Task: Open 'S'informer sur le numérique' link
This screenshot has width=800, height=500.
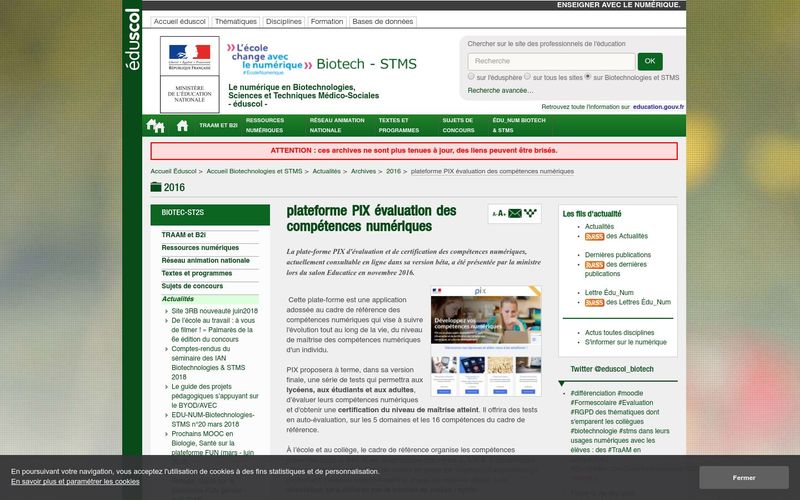Action: (x=626, y=342)
